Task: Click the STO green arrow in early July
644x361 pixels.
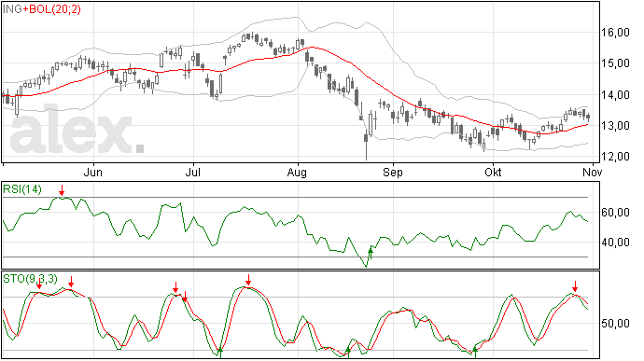Action: click(220, 353)
